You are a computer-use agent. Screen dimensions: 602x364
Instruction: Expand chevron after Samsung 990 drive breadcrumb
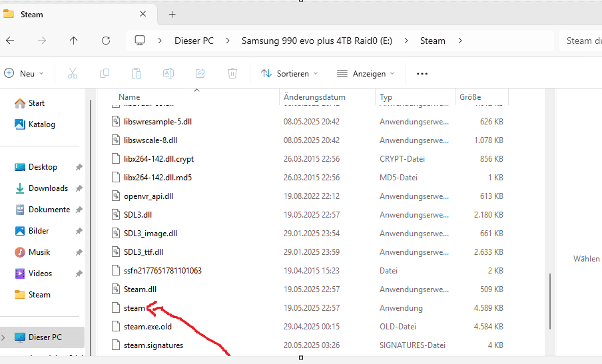[406, 41]
